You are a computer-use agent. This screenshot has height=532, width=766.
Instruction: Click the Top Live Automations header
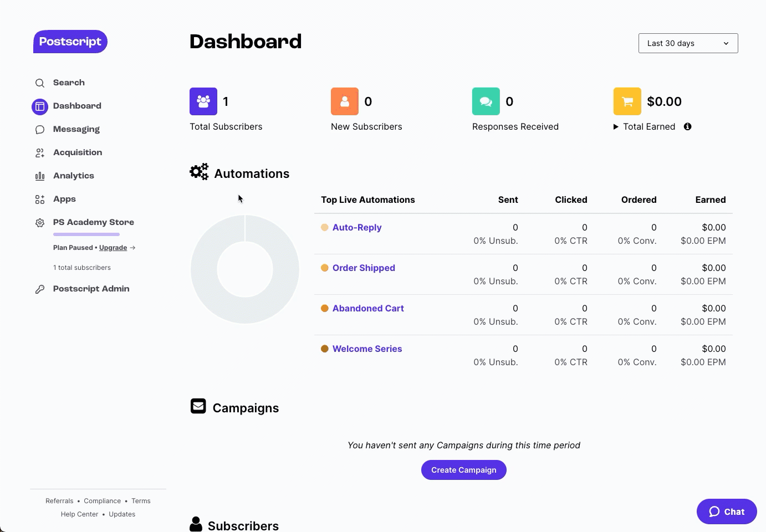368,199
